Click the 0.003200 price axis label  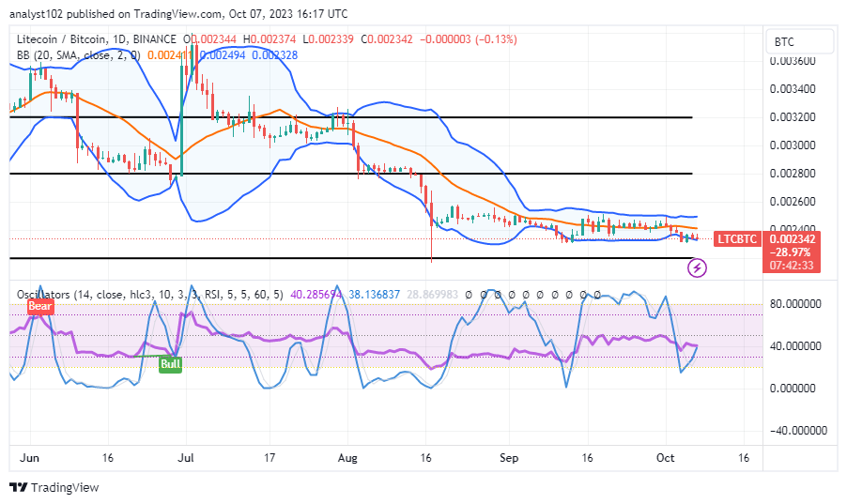(793, 116)
